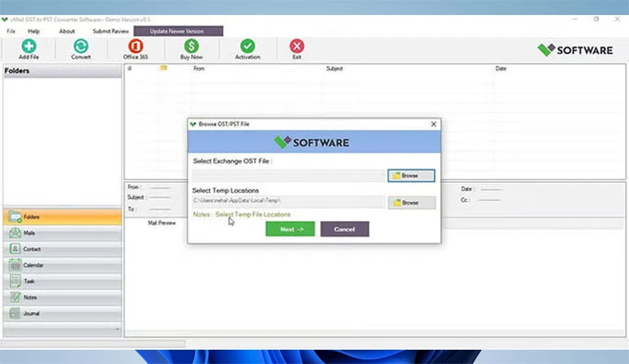Select the Notes sidebar item

62,297
